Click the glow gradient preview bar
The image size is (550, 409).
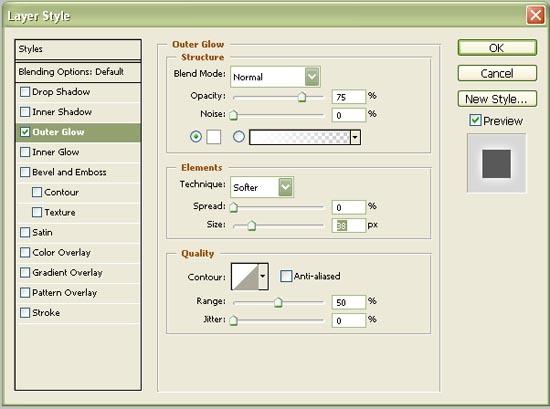coord(300,137)
